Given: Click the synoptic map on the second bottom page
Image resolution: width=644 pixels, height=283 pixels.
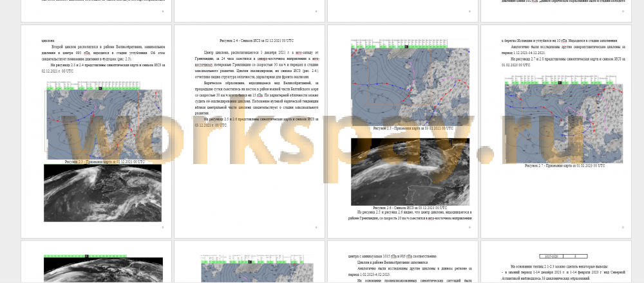Looking at the screenshot, I should tap(257, 268).
